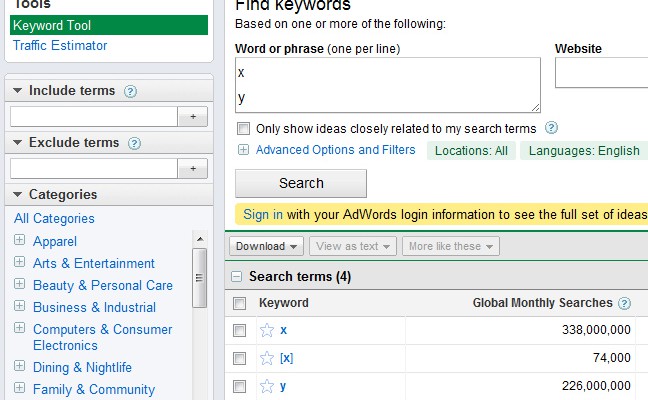
Task: Open Beauty & Personal Care link
Action: pos(103,285)
